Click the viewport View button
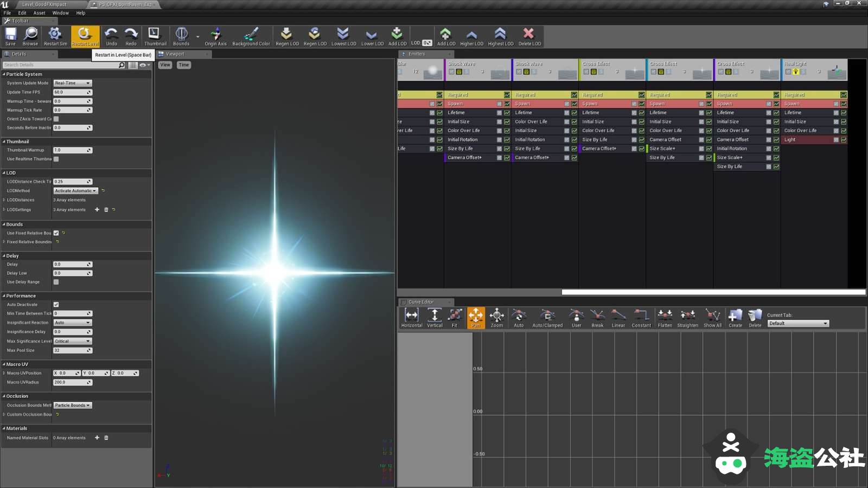 click(x=165, y=65)
